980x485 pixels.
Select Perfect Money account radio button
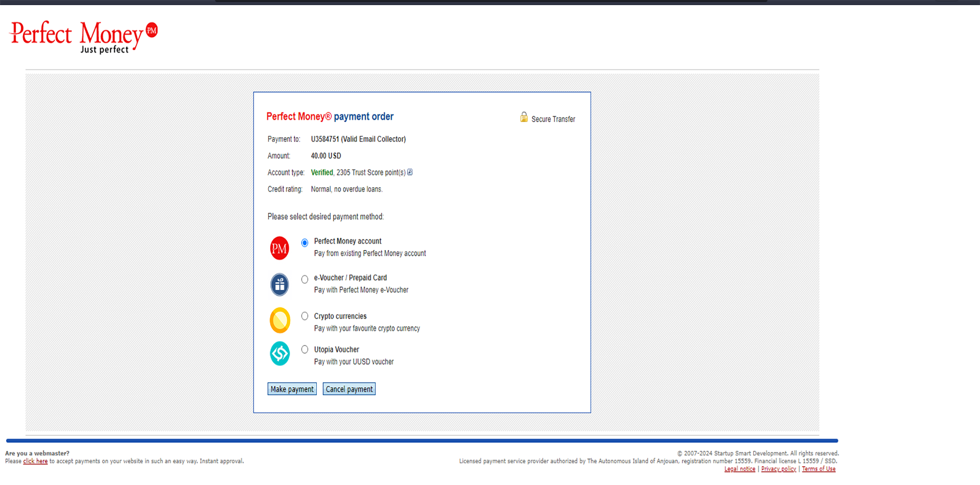coord(305,243)
